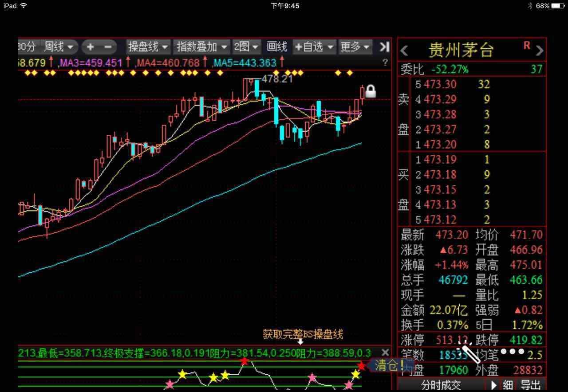
Task: Tap the 总手 46792 value
Action: [453, 280]
